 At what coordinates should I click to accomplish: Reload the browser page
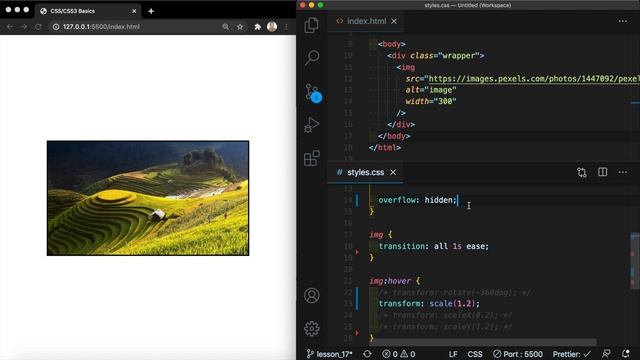(38, 27)
